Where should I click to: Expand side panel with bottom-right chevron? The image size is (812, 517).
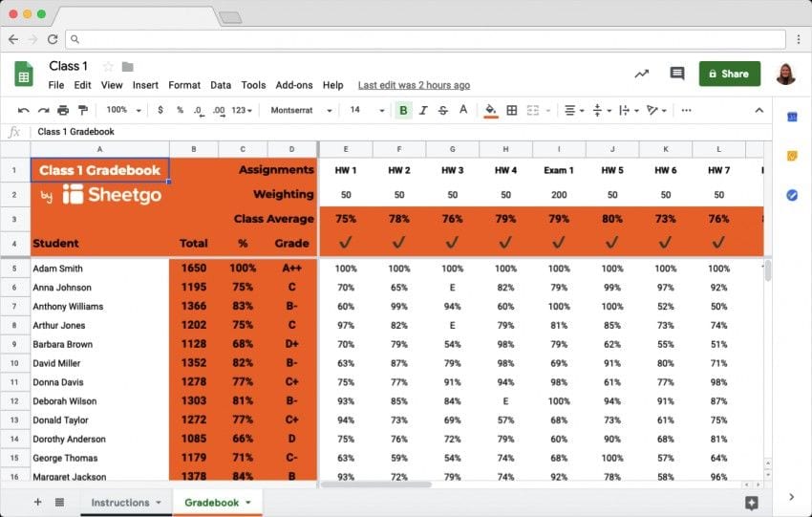click(x=792, y=497)
